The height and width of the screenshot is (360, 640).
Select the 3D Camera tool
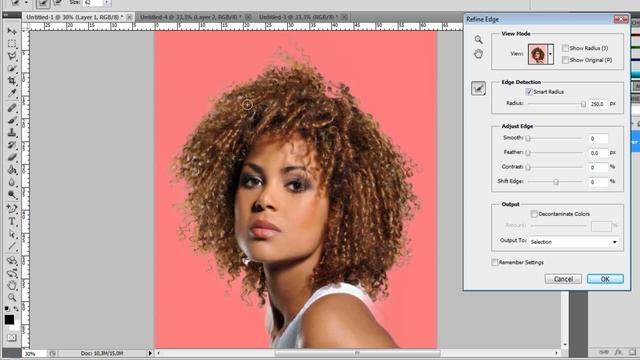click(x=12, y=273)
